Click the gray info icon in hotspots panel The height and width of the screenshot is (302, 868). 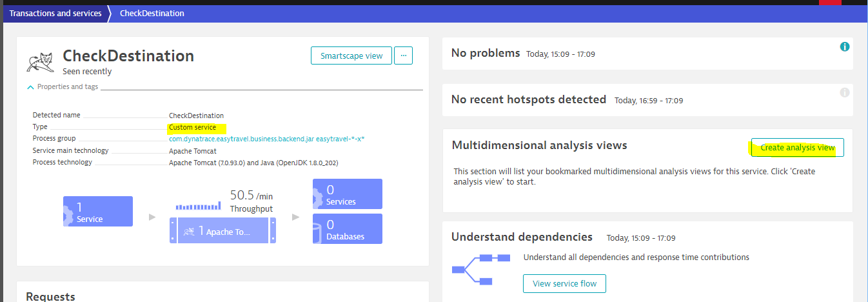point(845,93)
